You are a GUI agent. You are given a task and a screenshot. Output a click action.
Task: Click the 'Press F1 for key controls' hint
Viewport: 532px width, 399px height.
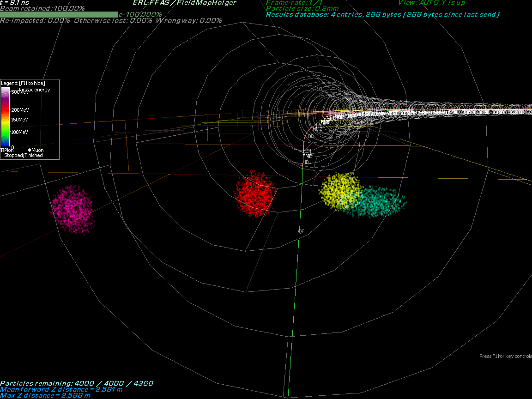505,357
